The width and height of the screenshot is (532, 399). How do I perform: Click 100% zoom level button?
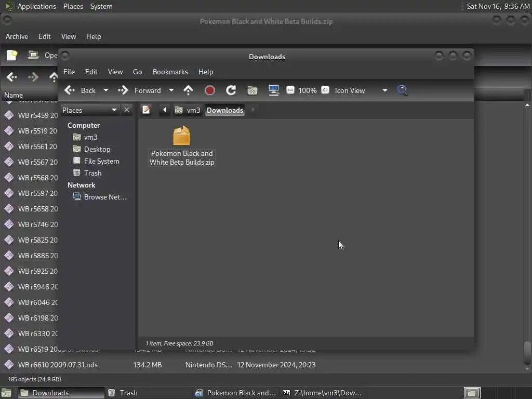point(308,90)
